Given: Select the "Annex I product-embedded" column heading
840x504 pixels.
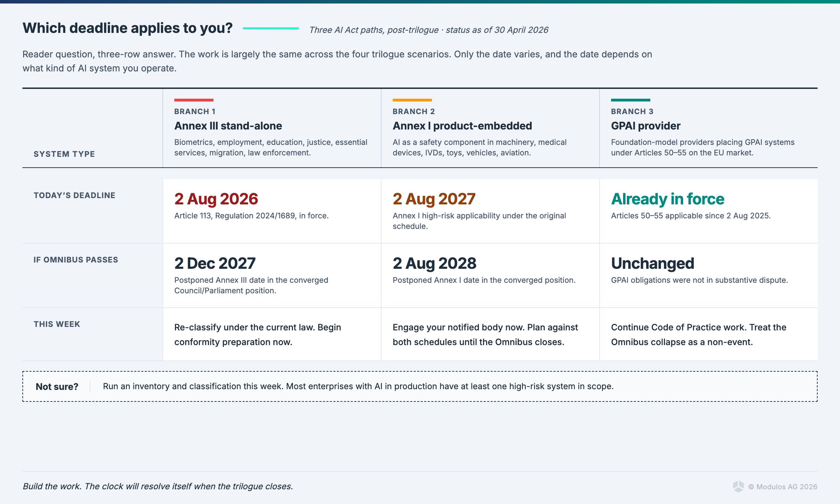Looking at the screenshot, I should [462, 126].
